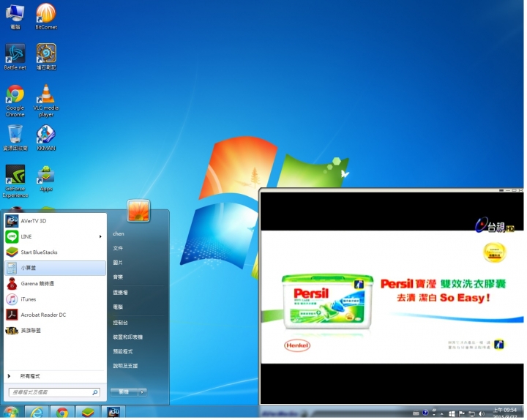
Task: Open 預設程式 (Default Programs) in the Start menu
Action: (123, 352)
